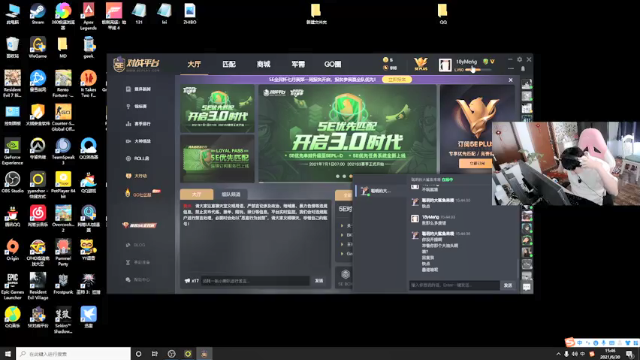Click send button in the lobby chat
The image size is (640, 360).
click(x=319, y=281)
